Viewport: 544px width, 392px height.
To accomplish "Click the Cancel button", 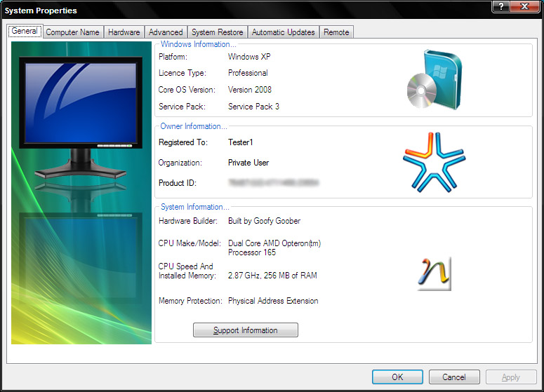I will point(454,377).
